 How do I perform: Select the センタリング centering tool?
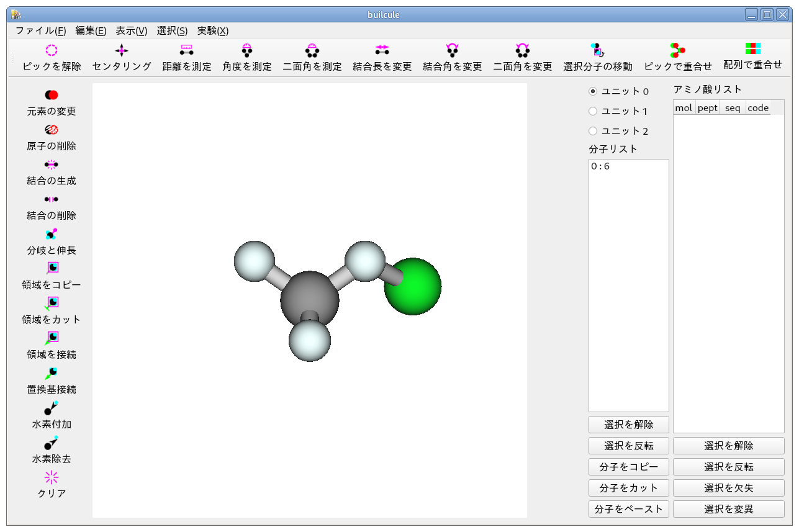122,50
